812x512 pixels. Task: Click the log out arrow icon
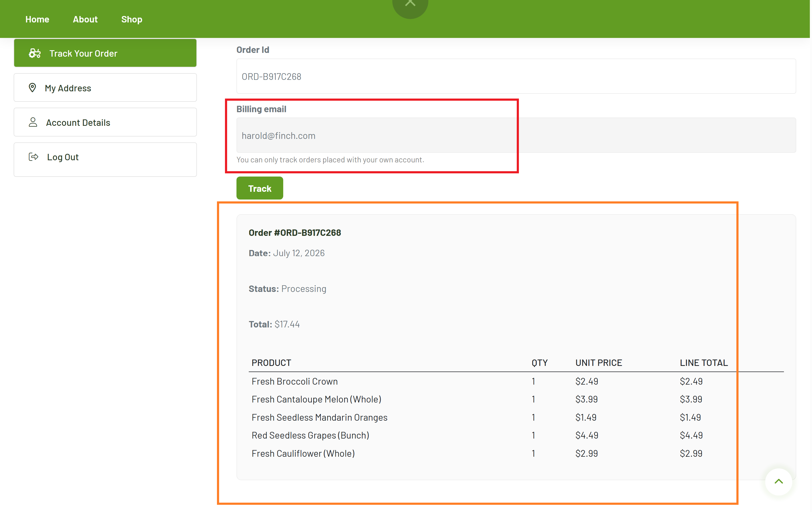33,157
